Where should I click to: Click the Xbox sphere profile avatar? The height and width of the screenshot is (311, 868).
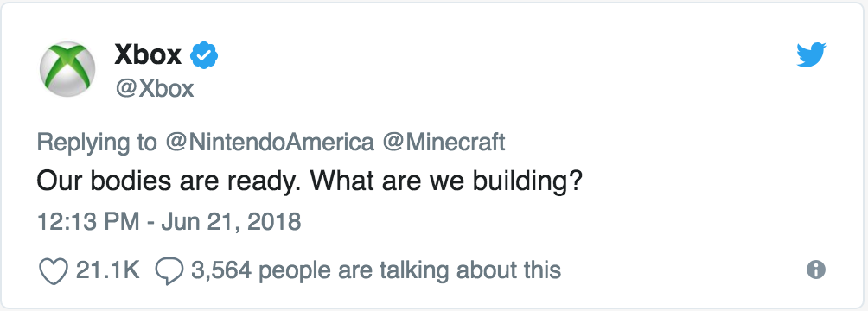click(x=67, y=69)
